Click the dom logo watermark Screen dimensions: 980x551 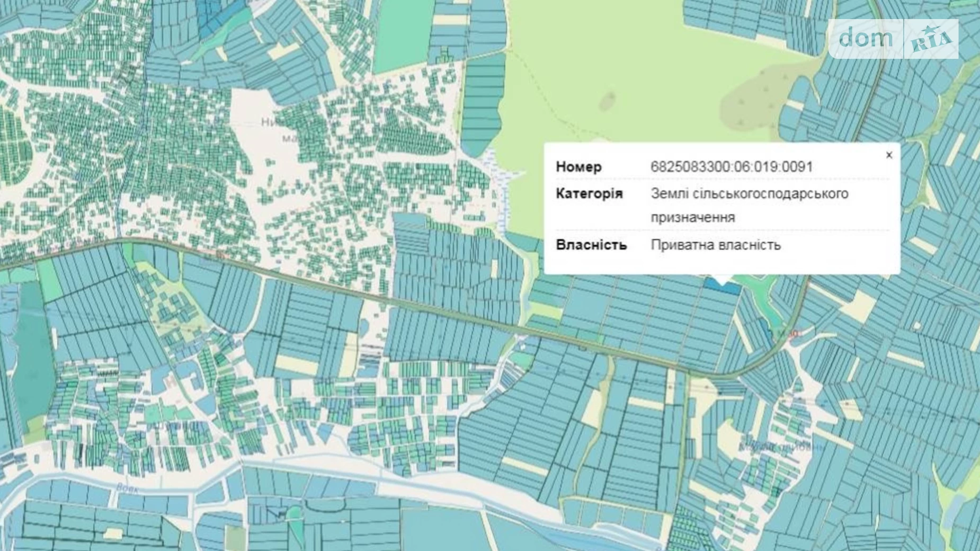[x=866, y=38]
